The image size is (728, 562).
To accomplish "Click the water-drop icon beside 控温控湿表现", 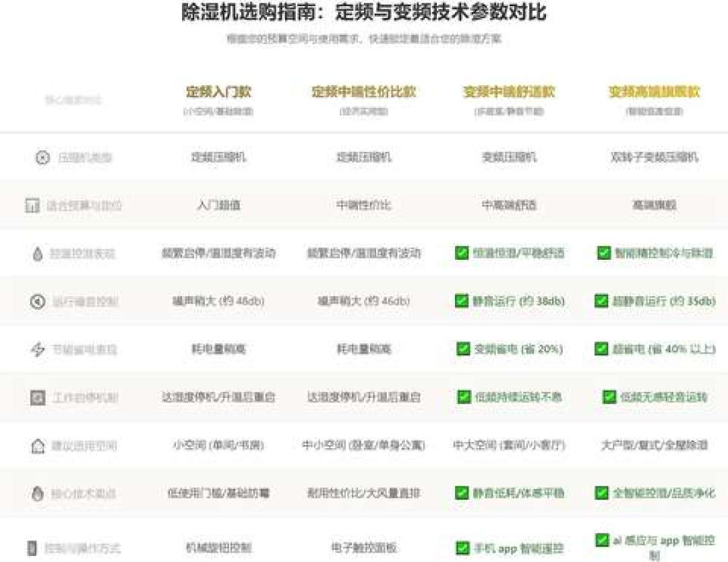I will click(x=38, y=254).
